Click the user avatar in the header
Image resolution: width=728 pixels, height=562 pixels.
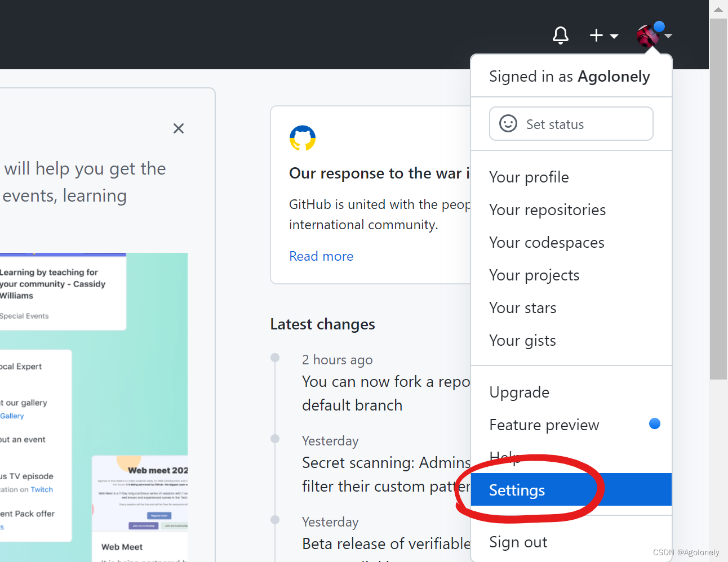point(647,35)
